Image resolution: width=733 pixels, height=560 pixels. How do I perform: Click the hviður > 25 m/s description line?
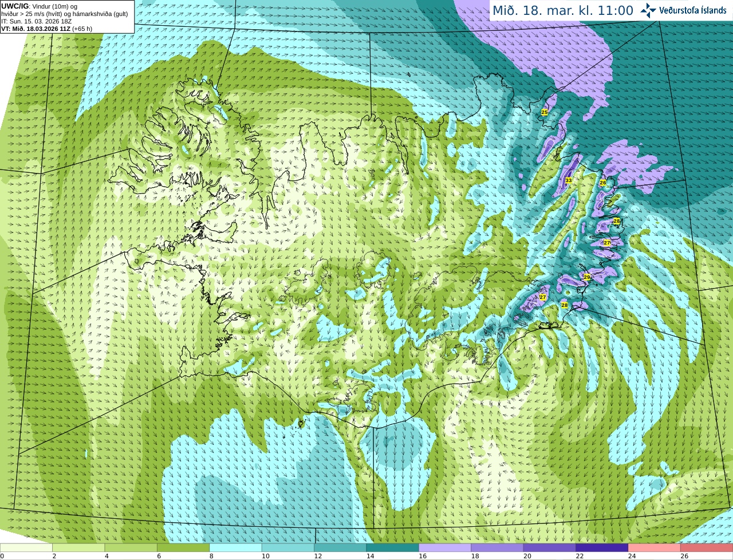(x=65, y=14)
